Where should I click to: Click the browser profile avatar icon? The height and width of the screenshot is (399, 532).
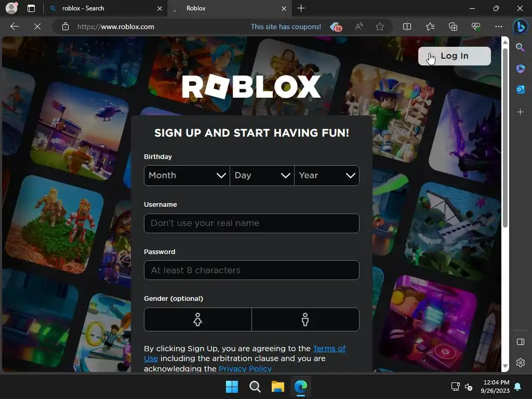(x=11, y=8)
